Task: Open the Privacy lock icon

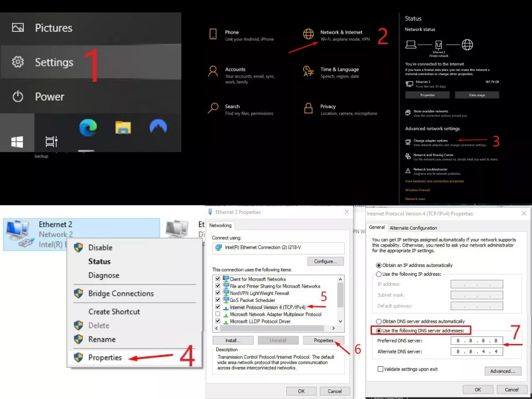Action: click(x=308, y=108)
